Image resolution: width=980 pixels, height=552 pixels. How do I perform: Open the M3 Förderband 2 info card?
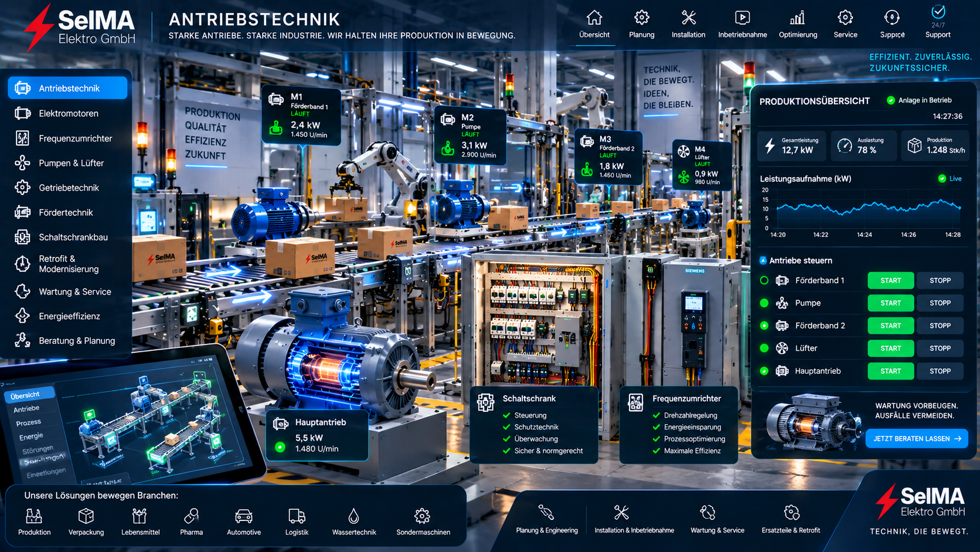click(610, 157)
